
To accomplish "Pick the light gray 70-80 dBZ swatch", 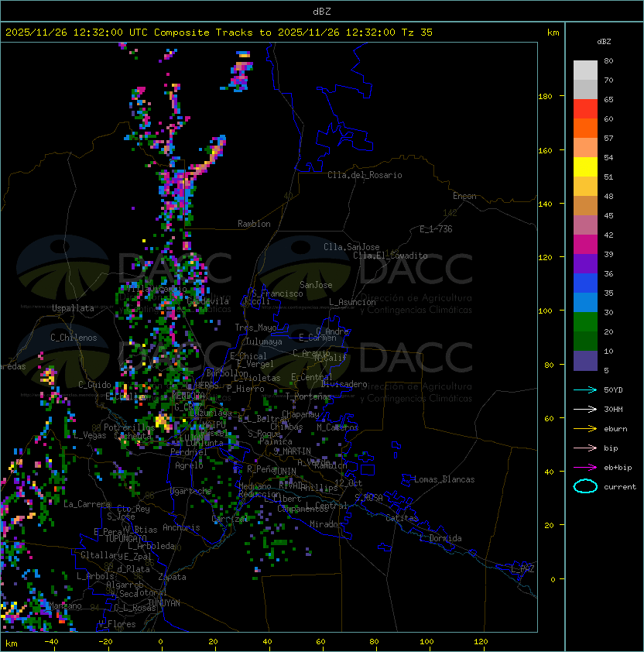I will point(585,70).
